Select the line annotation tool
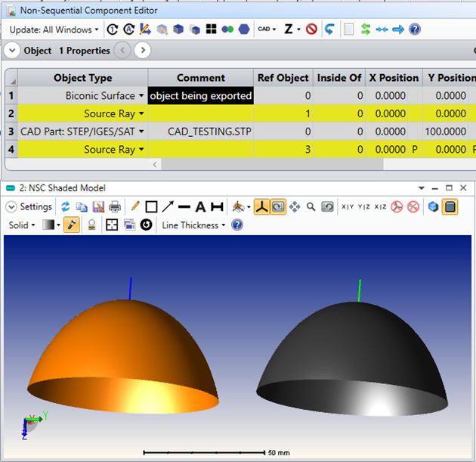The image size is (476, 462). [184, 207]
